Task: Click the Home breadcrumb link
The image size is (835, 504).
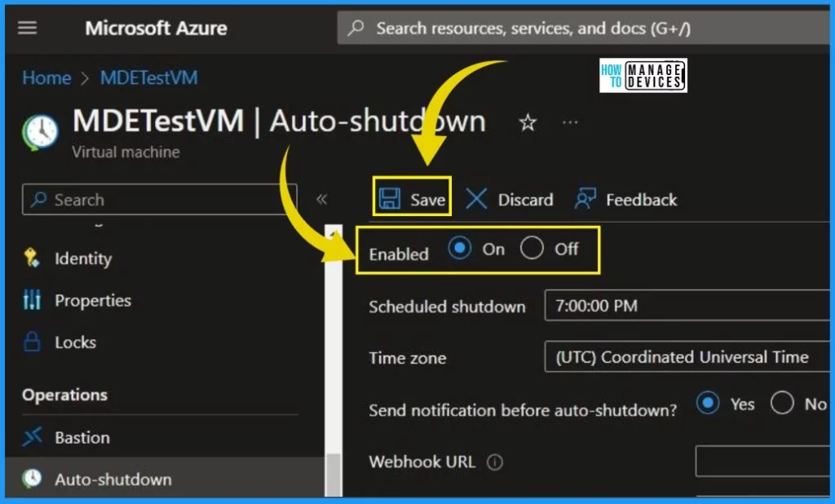Action: pos(46,78)
